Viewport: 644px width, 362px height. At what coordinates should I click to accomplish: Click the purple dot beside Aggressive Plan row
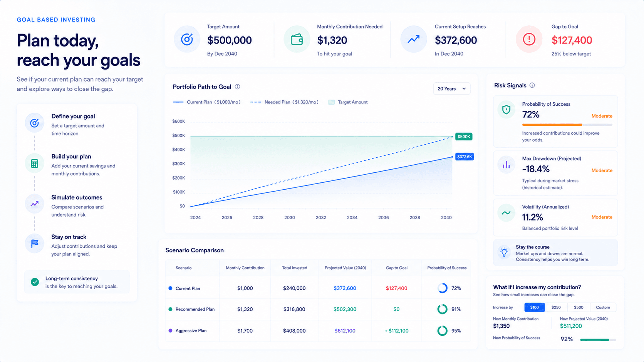pyautogui.click(x=170, y=331)
